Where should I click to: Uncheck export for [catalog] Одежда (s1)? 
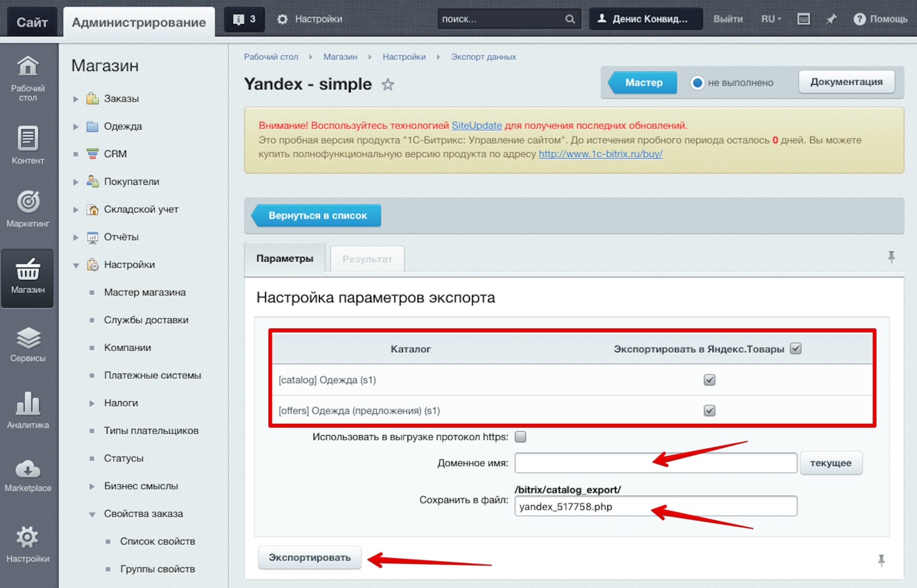tap(710, 380)
